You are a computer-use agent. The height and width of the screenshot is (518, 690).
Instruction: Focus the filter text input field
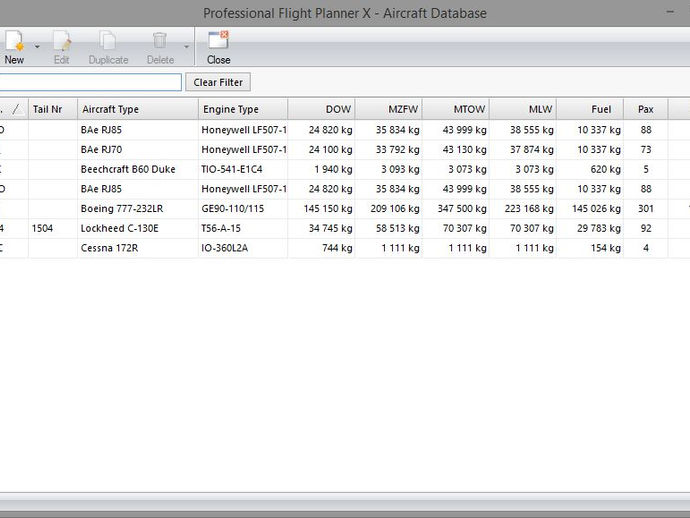90,82
